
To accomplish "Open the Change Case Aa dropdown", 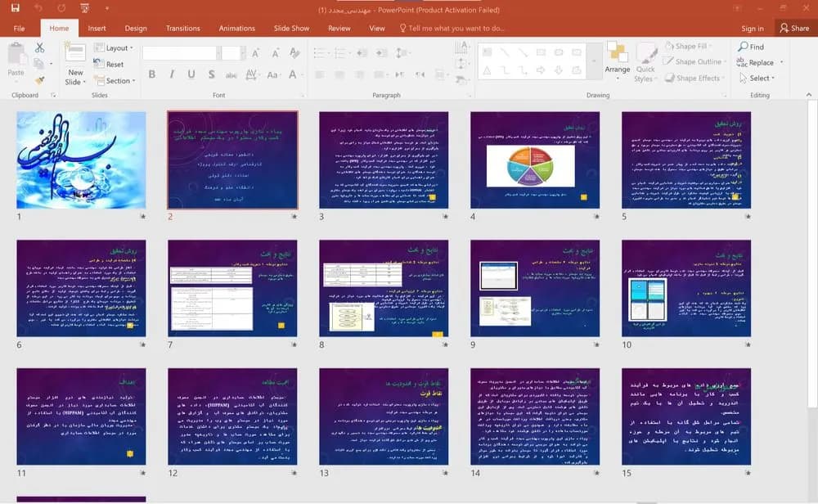I will 273,75.
